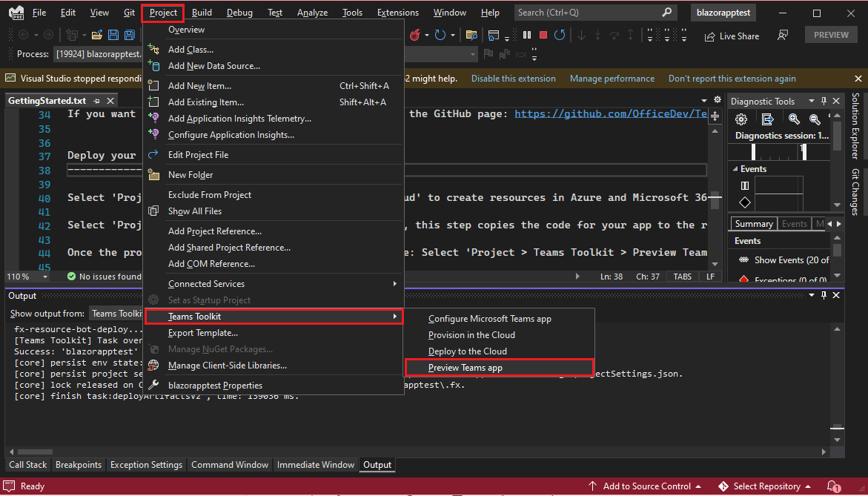Open editor tab settings gear icon
This screenshot has height=496, width=868.
[x=718, y=100]
